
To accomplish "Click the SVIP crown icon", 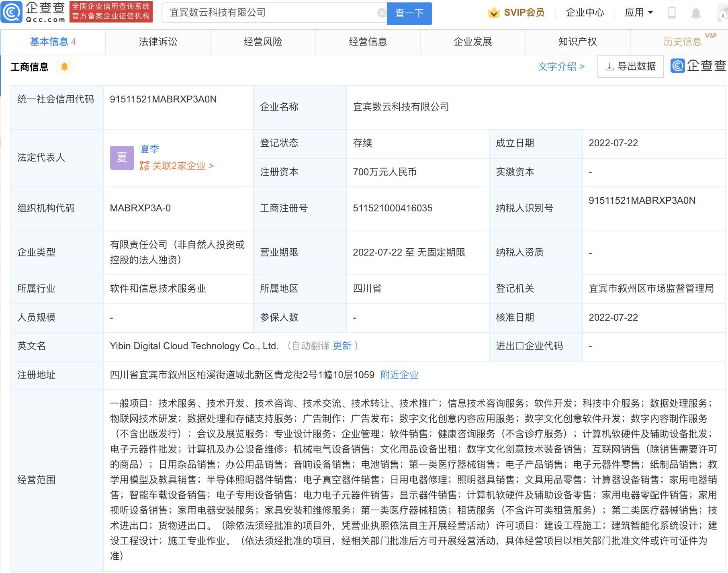I will coord(494,13).
